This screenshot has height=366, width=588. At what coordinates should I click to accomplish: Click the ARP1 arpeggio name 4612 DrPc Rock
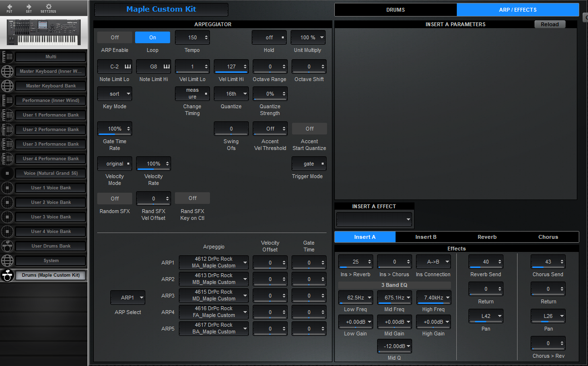tap(213, 263)
